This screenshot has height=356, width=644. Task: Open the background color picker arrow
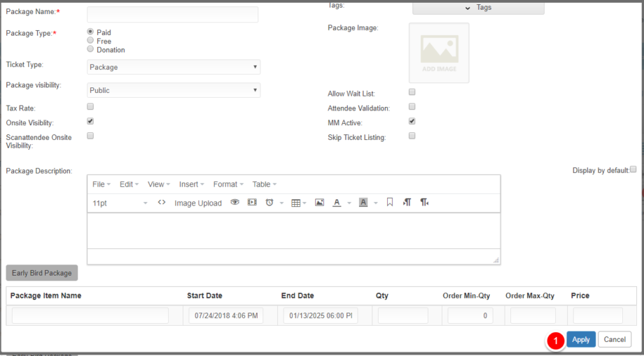[x=376, y=203]
